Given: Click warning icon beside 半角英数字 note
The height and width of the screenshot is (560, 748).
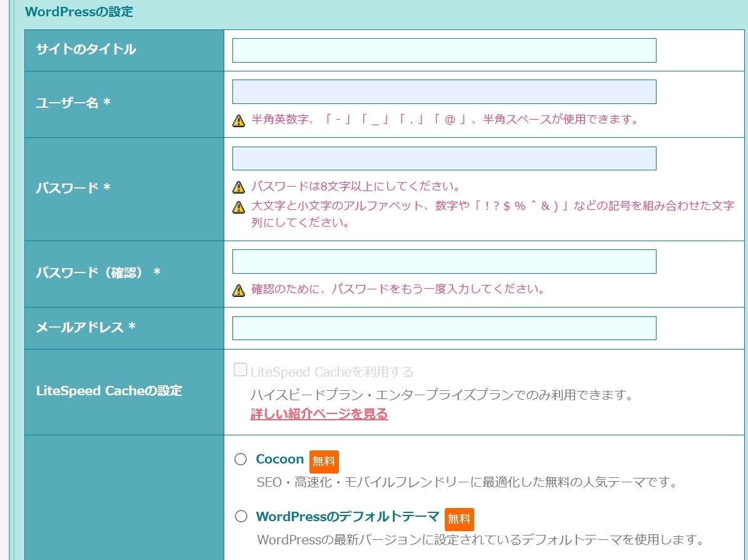Looking at the screenshot, I should pos(239,121).
